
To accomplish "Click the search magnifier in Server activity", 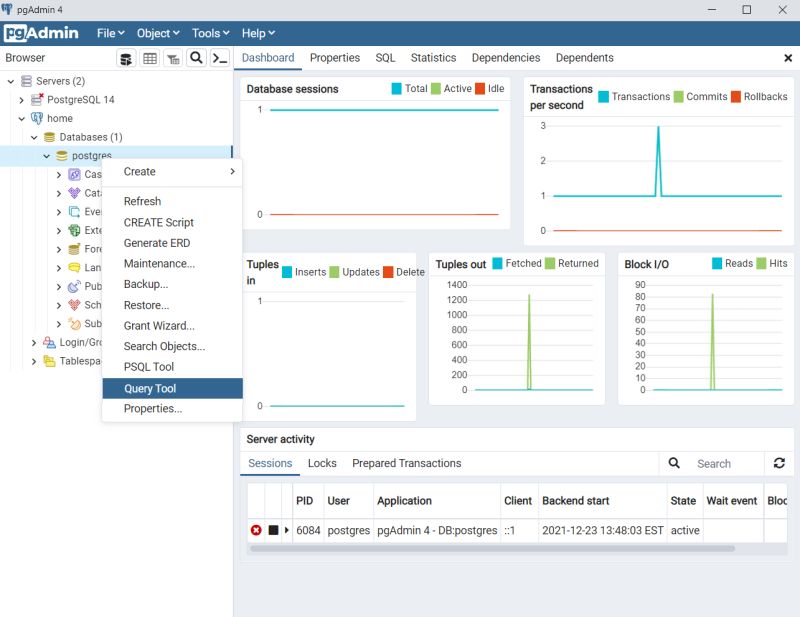I will [674, 463].
